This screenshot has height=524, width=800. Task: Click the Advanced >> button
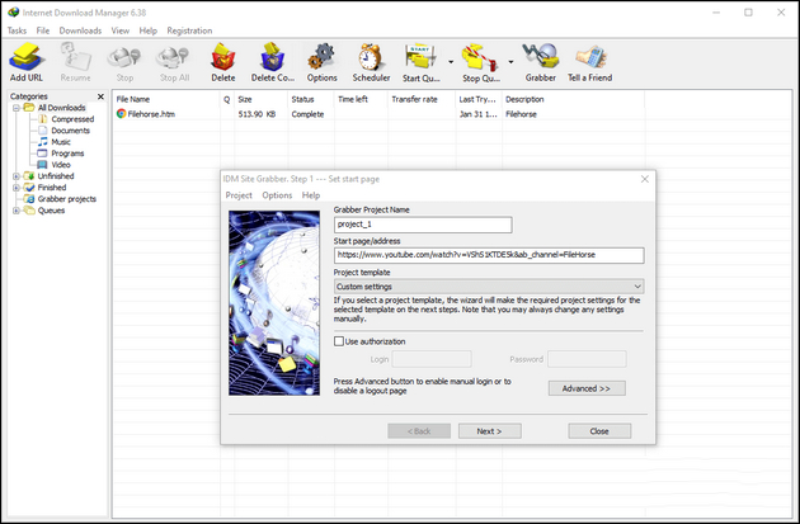click(587, 388)
